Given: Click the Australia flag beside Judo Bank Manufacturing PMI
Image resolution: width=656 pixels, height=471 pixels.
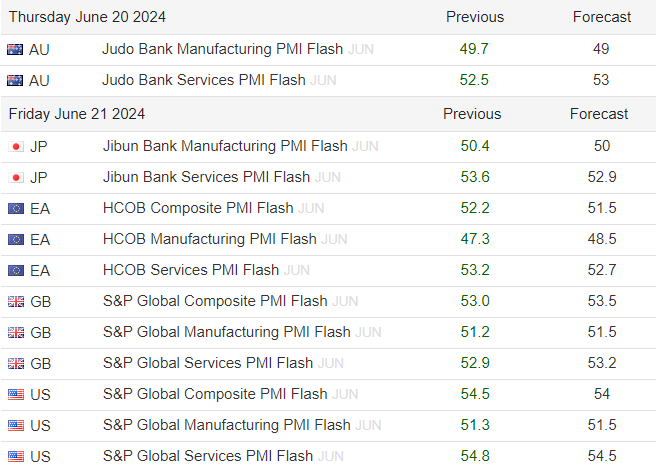Looking at the screenshot, I should click(x=15, y=49).
